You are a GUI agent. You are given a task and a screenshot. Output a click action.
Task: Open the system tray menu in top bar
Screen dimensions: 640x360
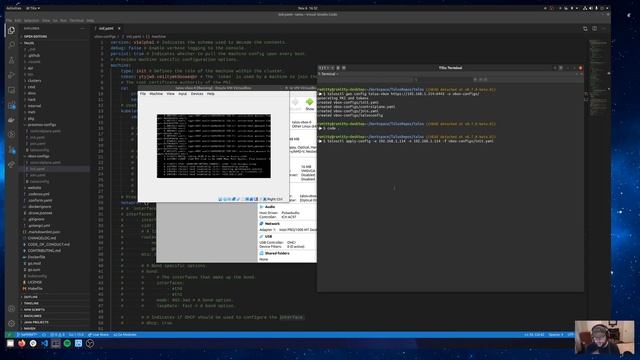click(595, 8)
